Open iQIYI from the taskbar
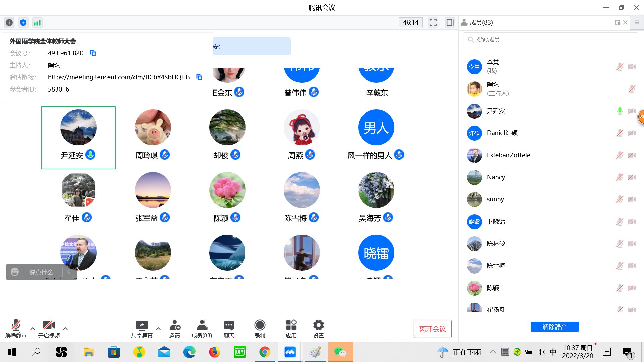Viewport: 644px width, 362px height. [x=239, y=352]
